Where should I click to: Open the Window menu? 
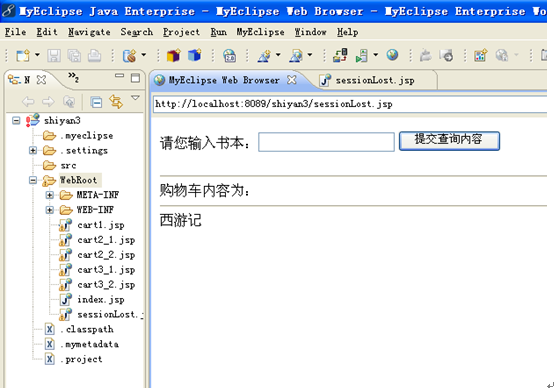pos(310,32)
